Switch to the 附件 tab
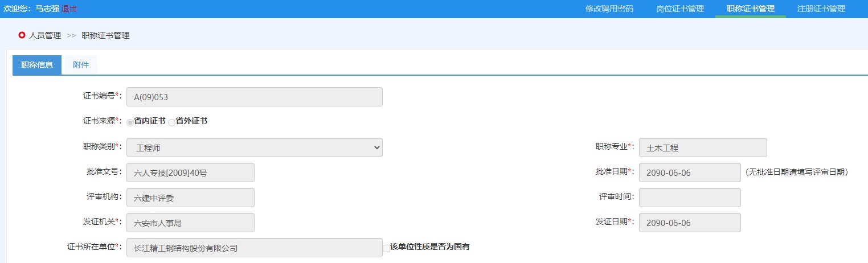The image size is (868, 263). pos(81,65)
